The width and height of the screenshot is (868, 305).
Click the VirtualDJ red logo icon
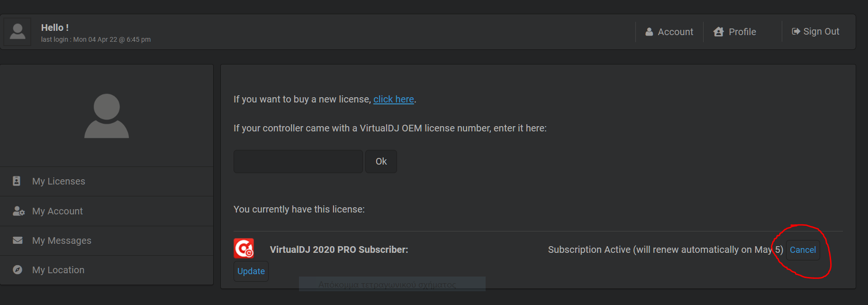pos(244,248)
